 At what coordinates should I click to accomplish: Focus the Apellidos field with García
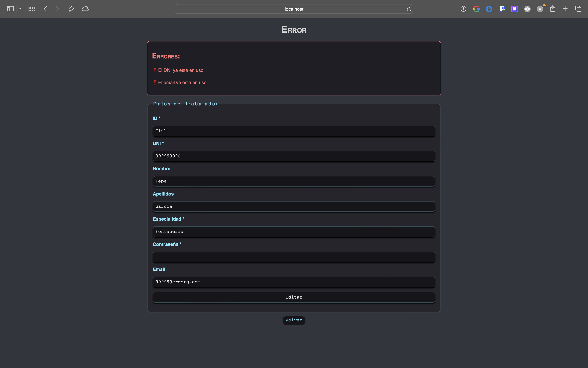pos(294,206)
